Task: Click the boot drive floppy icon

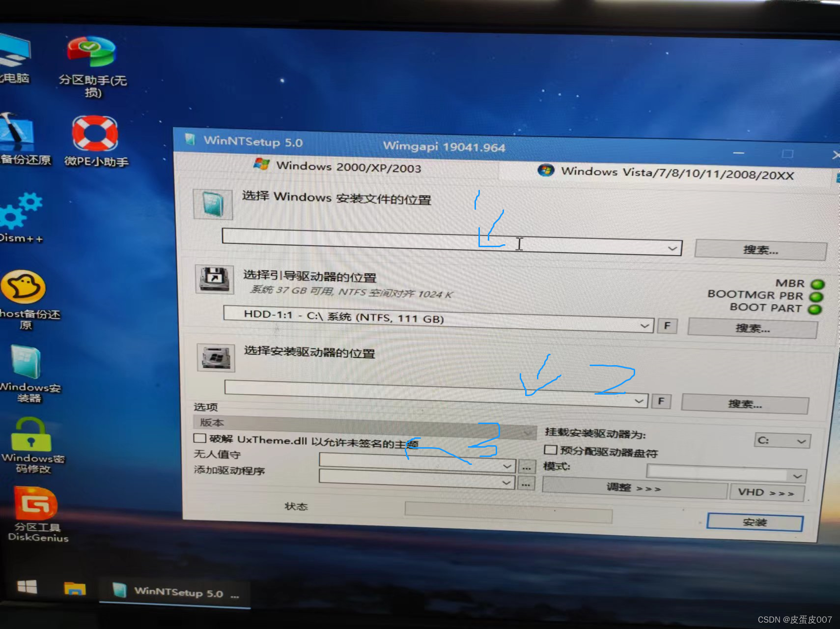Action: pyautogui.click(x=215, y=279)
